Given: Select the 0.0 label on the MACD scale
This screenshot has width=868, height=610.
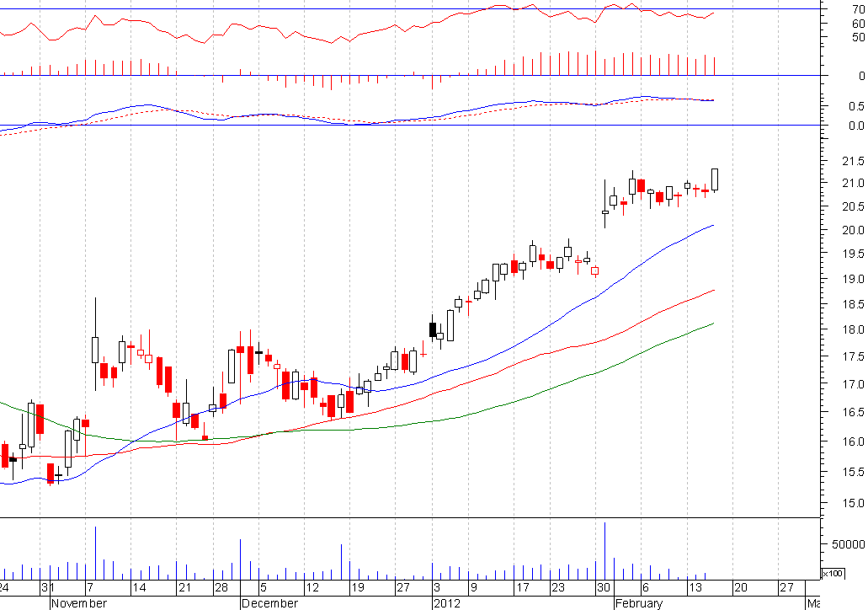Looking at the screenshot, I should click(x=856, y=126).
